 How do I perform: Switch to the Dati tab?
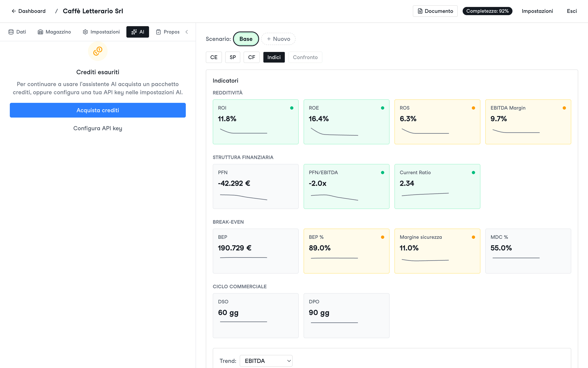(17, 32)
